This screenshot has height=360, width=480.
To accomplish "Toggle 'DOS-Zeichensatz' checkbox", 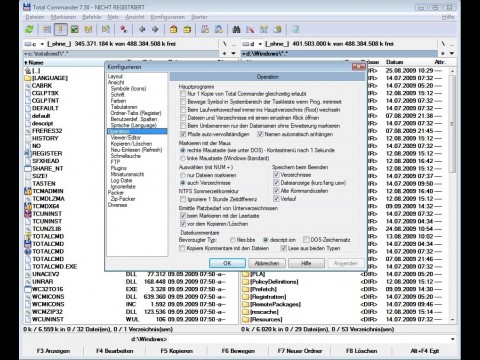I will (306, 240).
